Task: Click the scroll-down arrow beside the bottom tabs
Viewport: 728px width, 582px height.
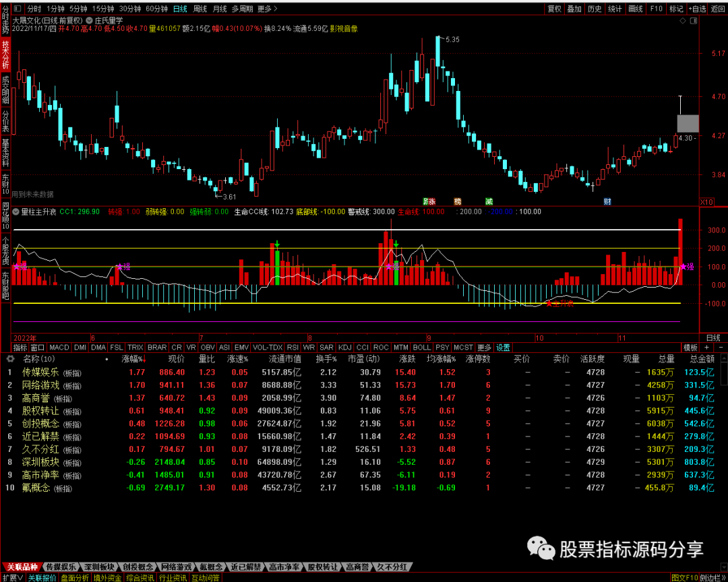Action: coord(724,567)
